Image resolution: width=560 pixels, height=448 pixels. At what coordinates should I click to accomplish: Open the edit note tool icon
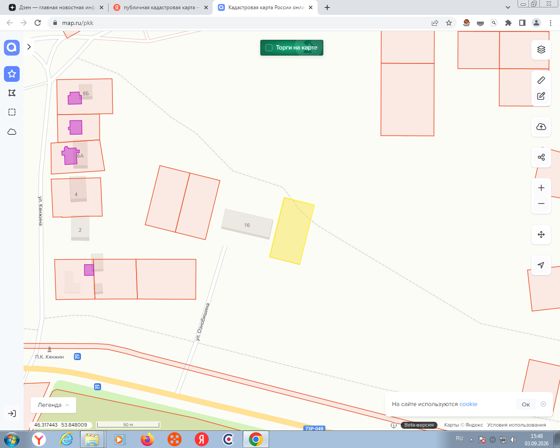pyautogui.click(x=541, y=96)
